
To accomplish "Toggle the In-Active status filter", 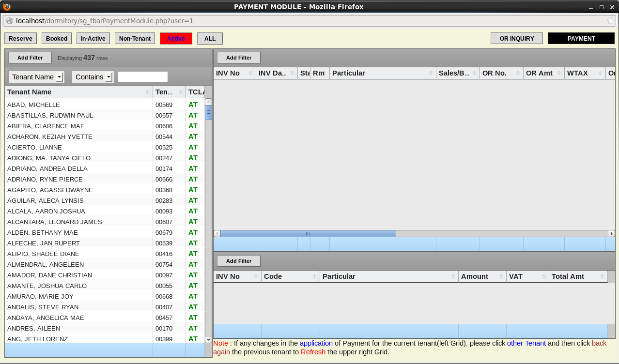I will coord(93,39).
